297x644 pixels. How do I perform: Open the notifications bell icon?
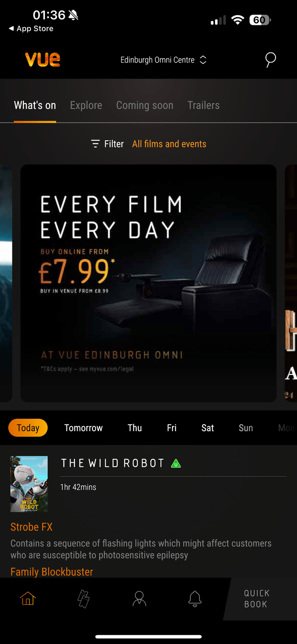pyautogui.click(x=195, y=599)
